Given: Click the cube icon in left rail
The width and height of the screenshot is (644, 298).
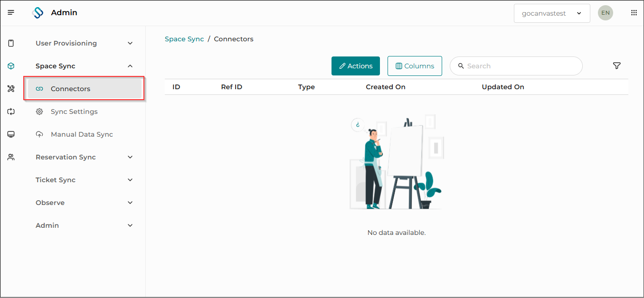Looking at the screenshot, I should pyautogui.click(x=11, y=66).
